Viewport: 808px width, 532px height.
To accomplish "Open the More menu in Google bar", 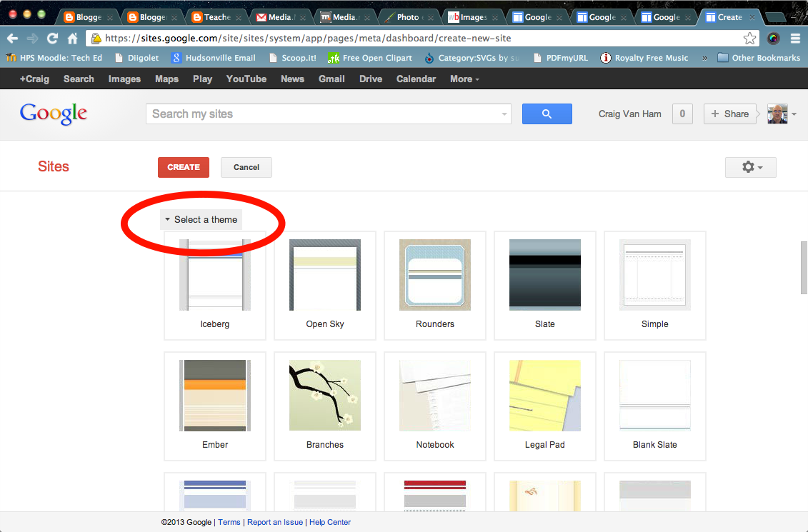I will (464, 79).
